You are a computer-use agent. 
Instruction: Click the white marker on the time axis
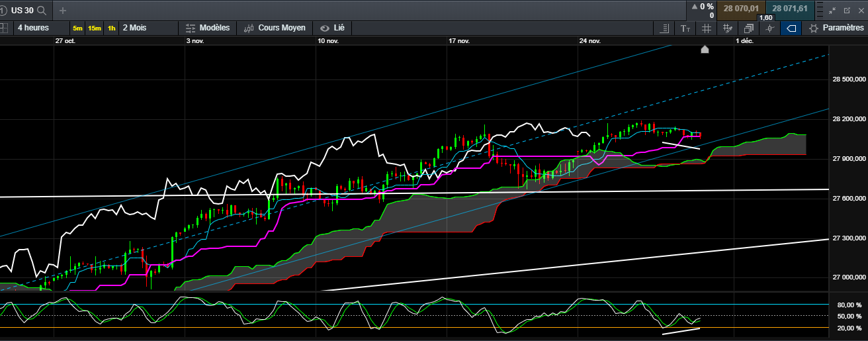[x=705, y=49]
